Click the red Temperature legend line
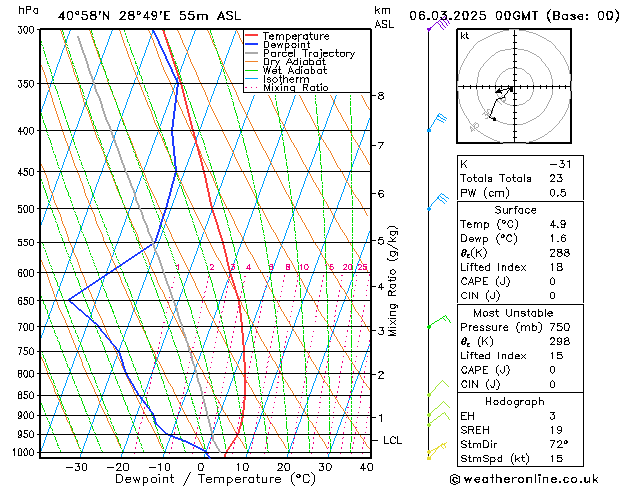629x486 pixels. (x=251, y=36)
